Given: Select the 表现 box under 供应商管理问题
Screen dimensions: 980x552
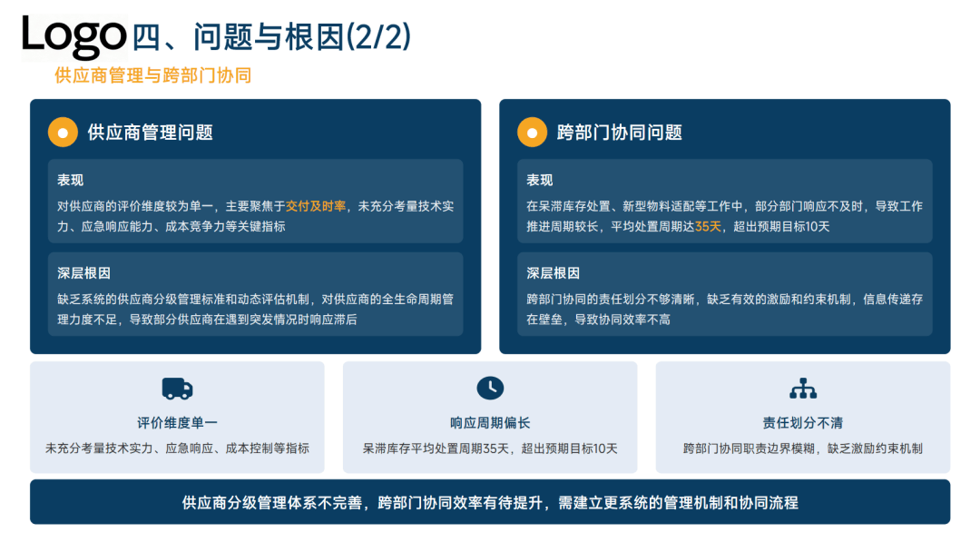Looking at the screenshot, I should coord(255,202).
